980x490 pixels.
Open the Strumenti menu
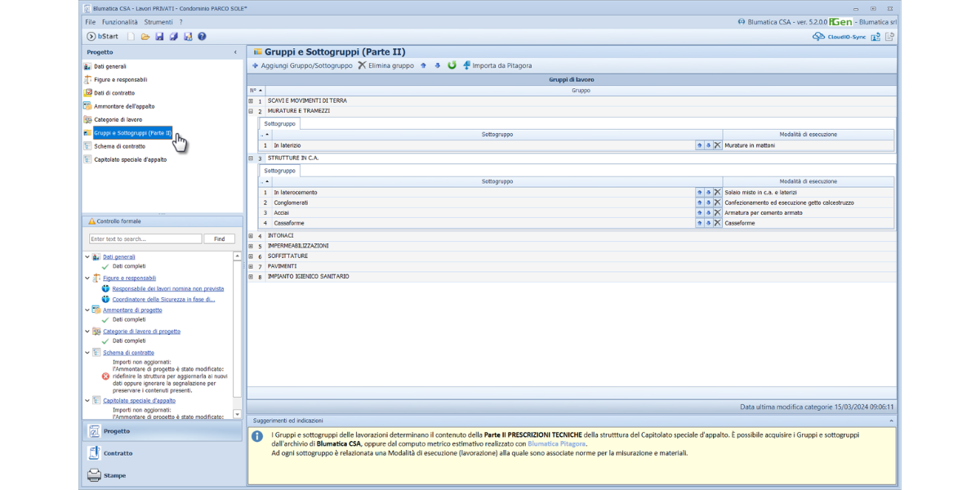(x=158, y=22)
